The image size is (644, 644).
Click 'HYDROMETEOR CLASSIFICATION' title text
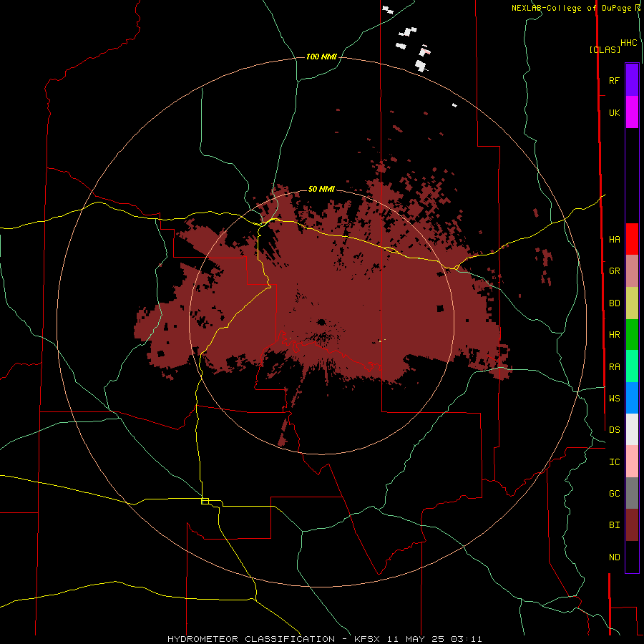(x=251, y=639)
